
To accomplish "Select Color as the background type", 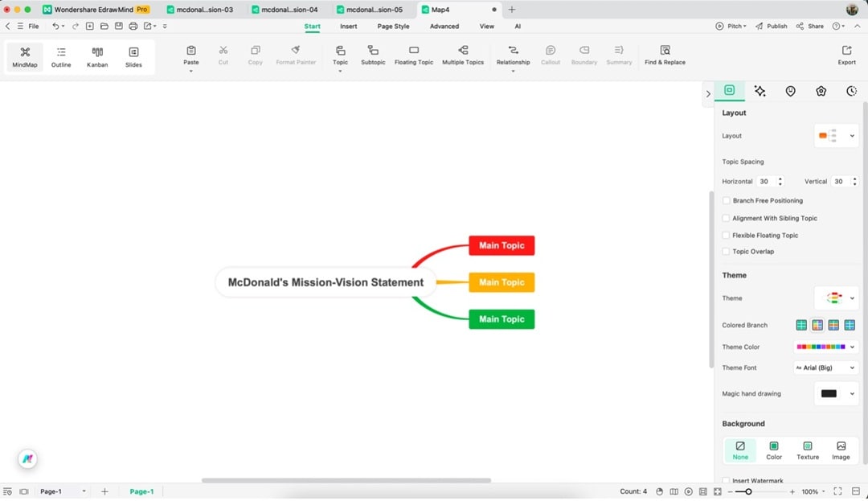I will click(773, 449).
